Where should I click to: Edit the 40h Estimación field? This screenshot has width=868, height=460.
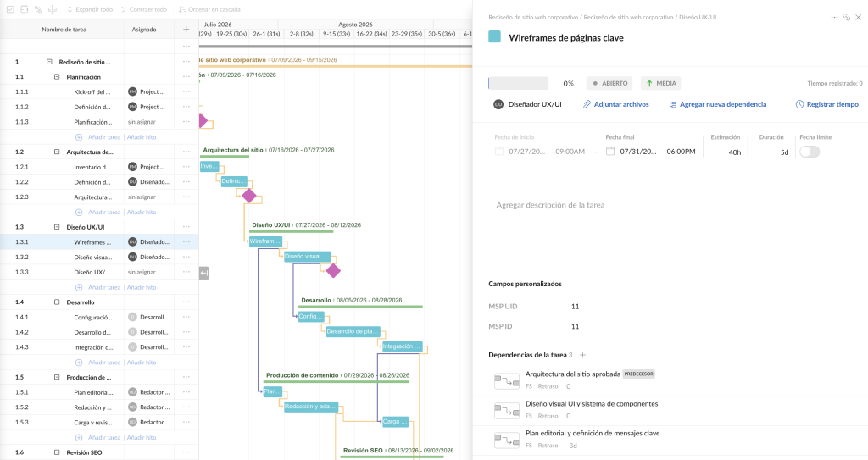[x=735, y=152]
